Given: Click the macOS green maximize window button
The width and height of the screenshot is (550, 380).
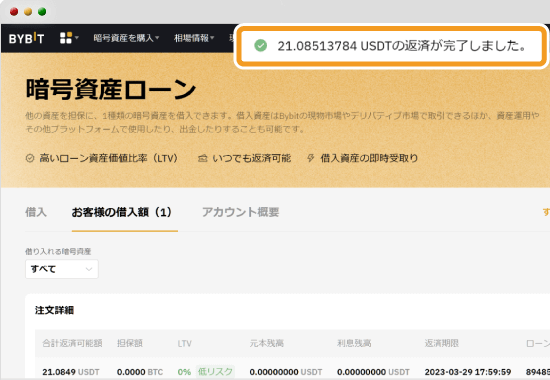Looking at the screenshot, I should pyautogui.click(x=42, y=12).
